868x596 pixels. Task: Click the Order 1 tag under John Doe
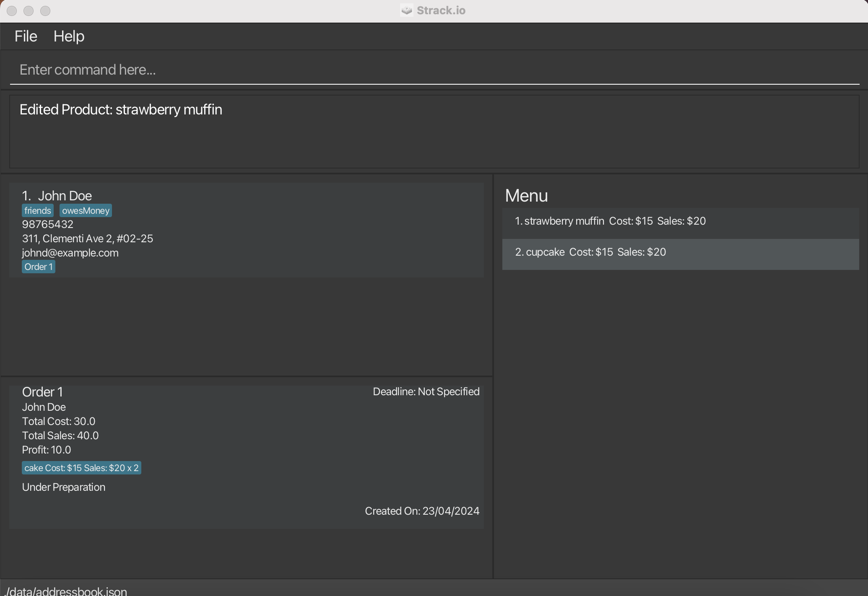tap(38, 267)
